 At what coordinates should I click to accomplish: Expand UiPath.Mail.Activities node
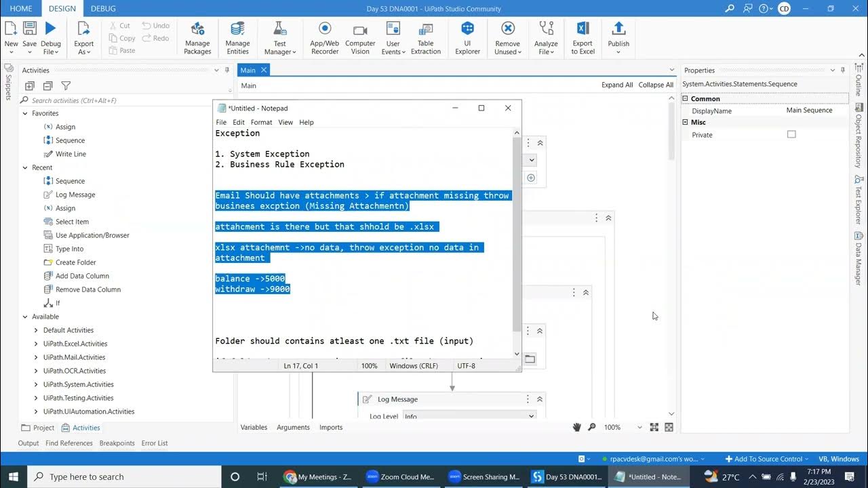36,357
